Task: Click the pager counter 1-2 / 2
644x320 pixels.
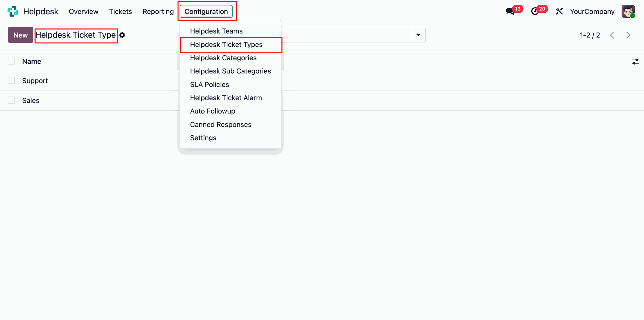Action: click(x=590, y=35)
